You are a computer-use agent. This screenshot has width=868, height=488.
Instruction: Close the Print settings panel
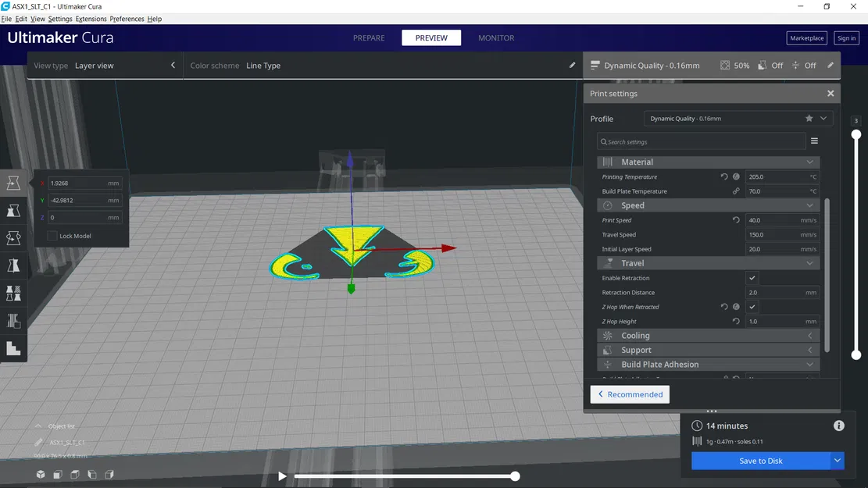830,94
